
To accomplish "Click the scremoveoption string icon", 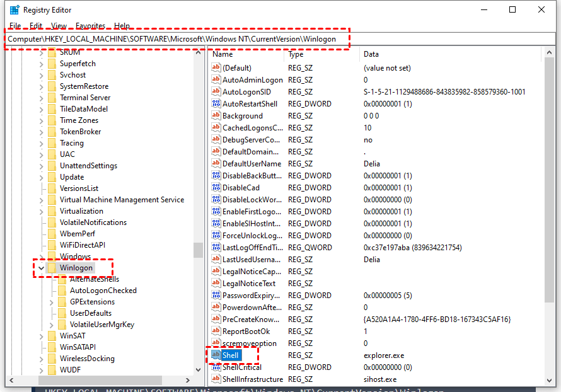I will 216,343.
